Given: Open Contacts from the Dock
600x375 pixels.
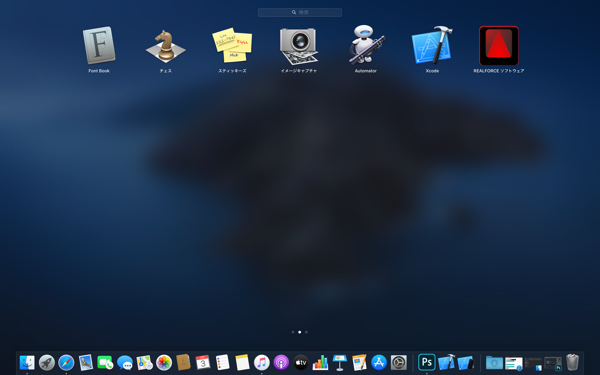Looking at the screenshot, I should coord(183,362).
